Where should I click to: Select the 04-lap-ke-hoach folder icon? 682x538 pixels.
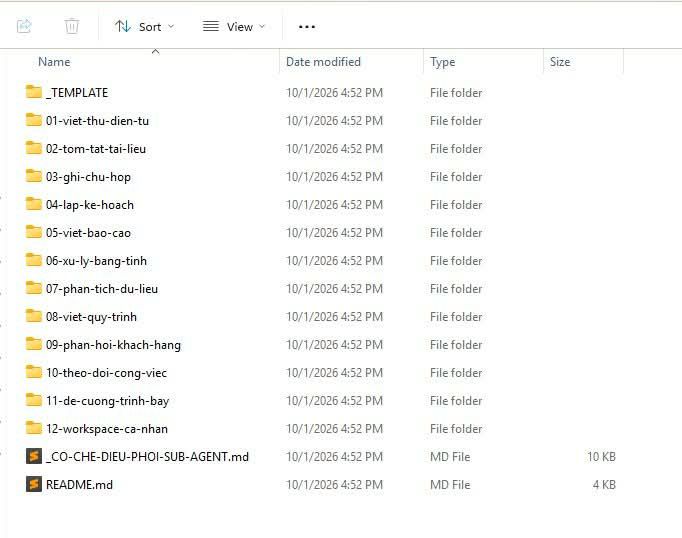point(34,204)
